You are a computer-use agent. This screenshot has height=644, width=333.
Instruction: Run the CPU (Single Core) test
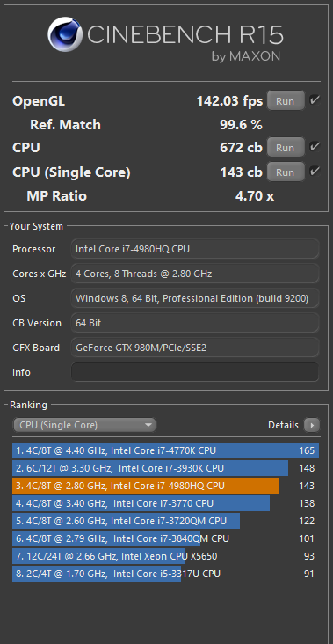(285, 172)
